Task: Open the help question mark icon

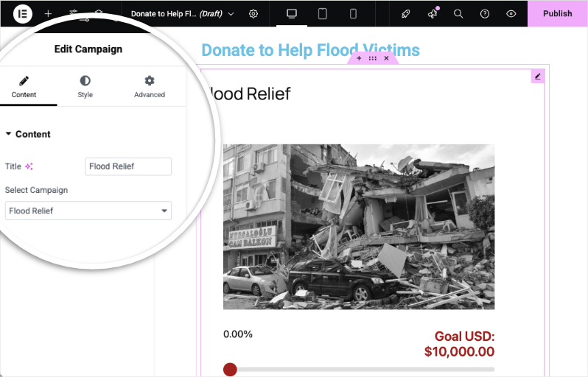Action: 485,14
